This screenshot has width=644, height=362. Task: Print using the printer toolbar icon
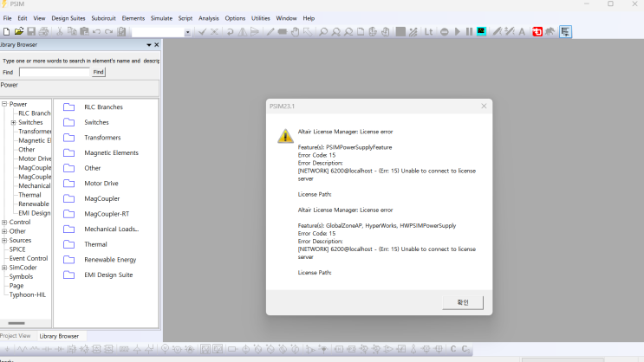pos(43,31)
